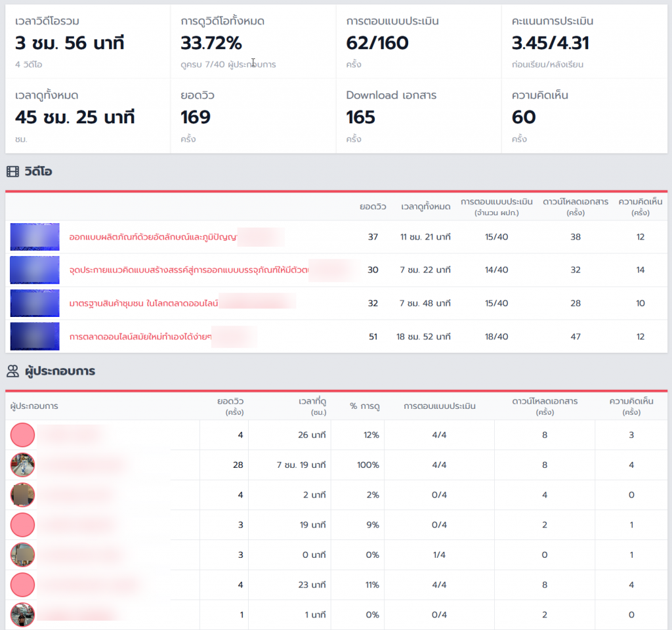Select avatar of entrepreneur with 100% watched
The height and width of the screenshot is (630, 672).
coord(23,465)
